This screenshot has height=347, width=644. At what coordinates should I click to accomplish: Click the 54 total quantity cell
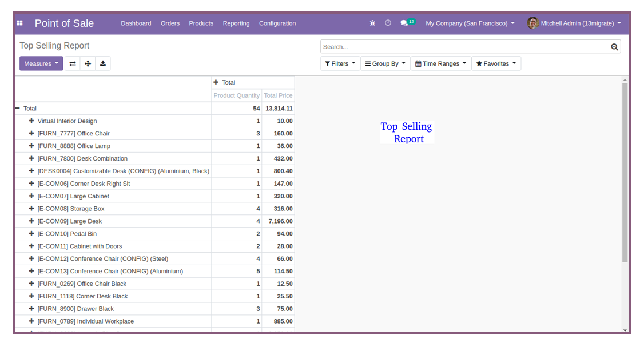[237, 109]
